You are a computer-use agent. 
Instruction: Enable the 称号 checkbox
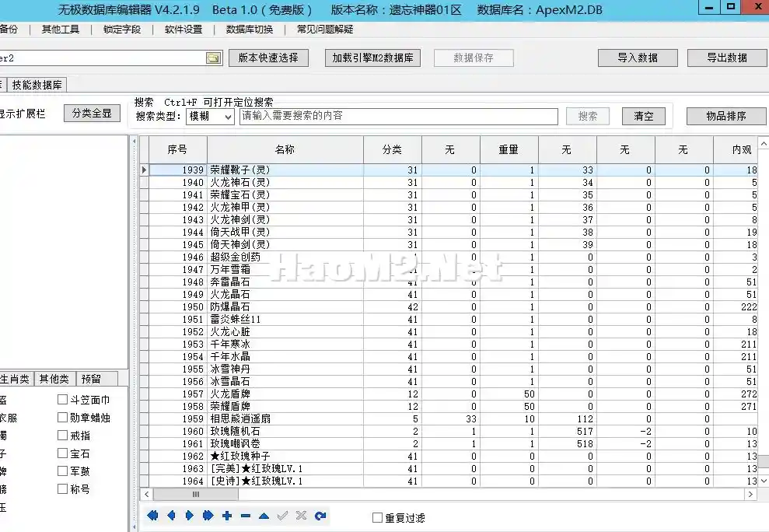(62, 488)
